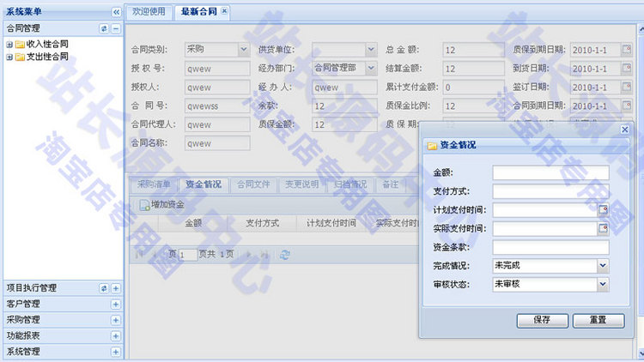This screenshot has width=644, height=362.
Task: Open the 质保到期日期 calendar picker
Action: pyautogui.click(x=626, y=50)
